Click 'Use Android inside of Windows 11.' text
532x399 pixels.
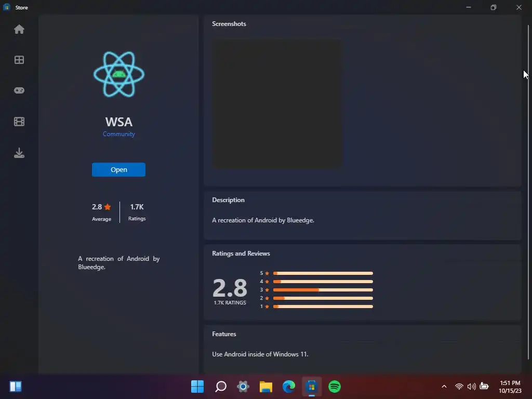pos(260,354)
